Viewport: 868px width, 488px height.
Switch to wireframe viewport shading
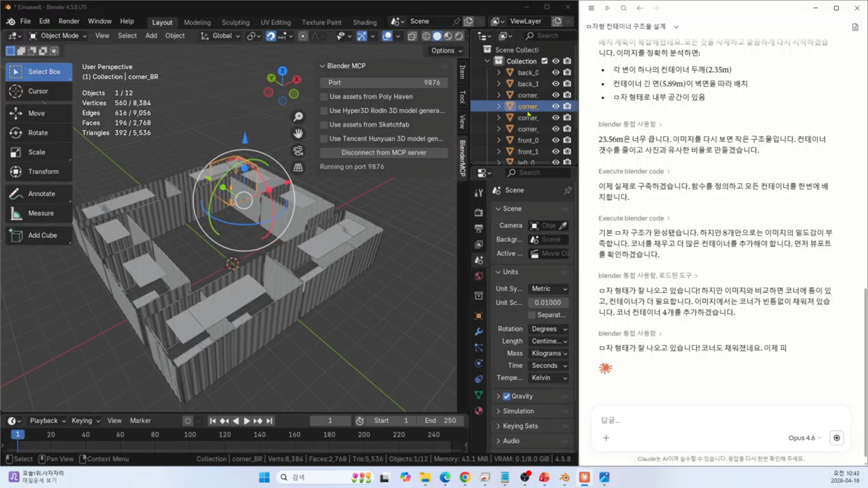(426, 36)
